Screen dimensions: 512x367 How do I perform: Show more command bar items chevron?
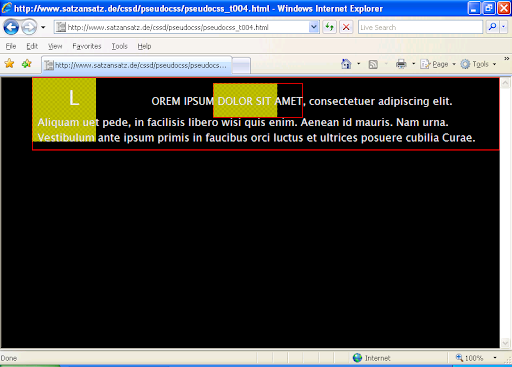pyautogui.click(x=507, y=59)
